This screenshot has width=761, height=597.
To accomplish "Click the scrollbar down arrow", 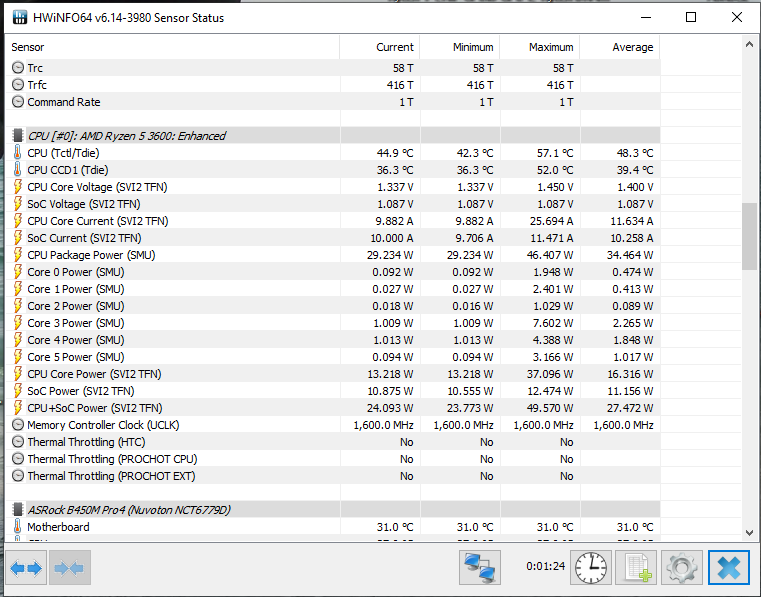I will (x=749, y=532).
